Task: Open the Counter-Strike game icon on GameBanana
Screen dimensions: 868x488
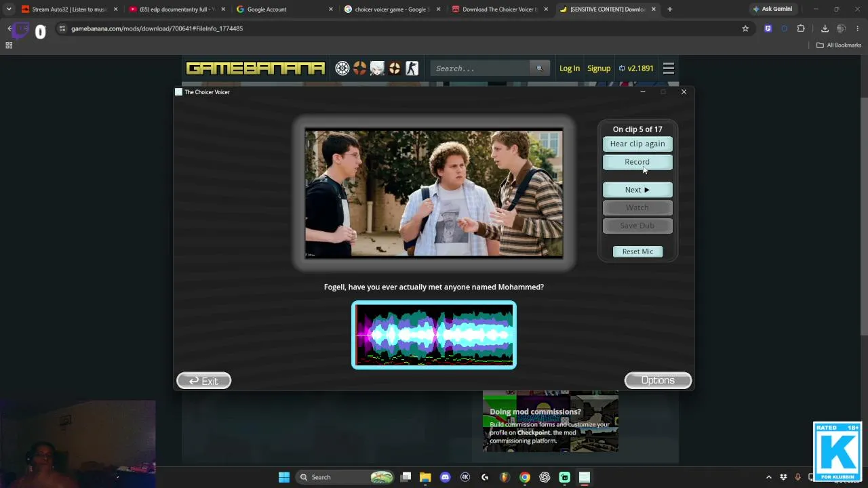Action: [x=412, y=68]
